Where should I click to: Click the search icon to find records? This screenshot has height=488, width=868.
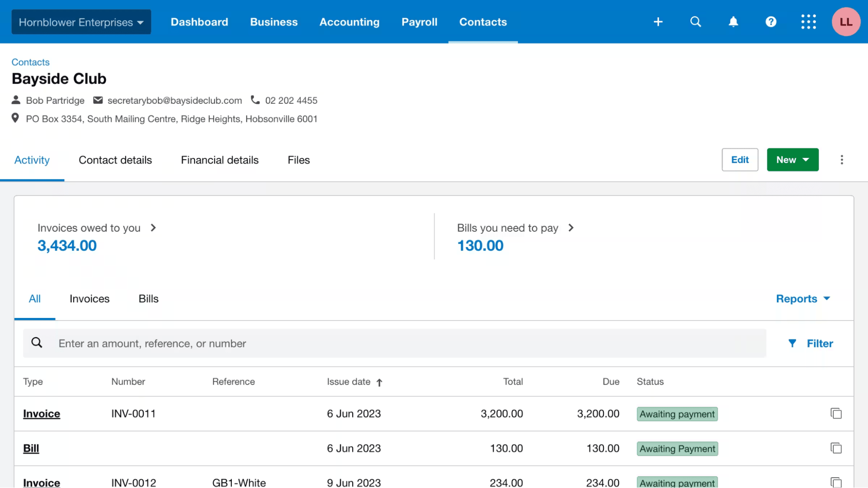36,343
